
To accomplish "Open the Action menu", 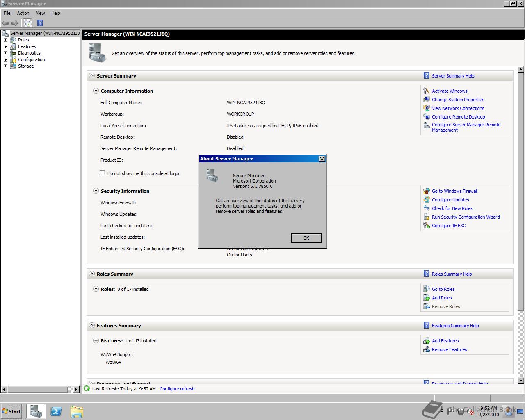I will coord(23,13).
